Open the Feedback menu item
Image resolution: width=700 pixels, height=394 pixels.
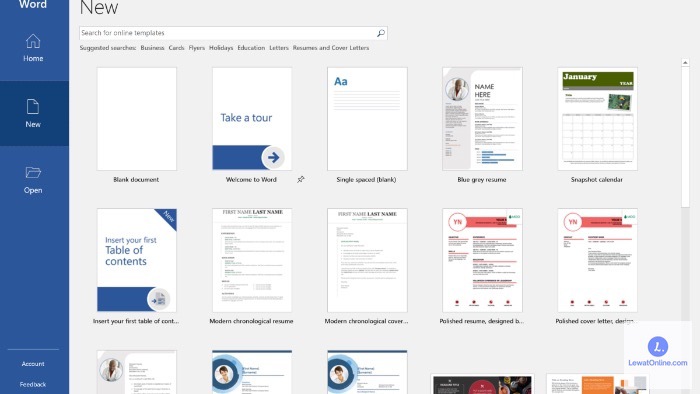tap(33, 384)
